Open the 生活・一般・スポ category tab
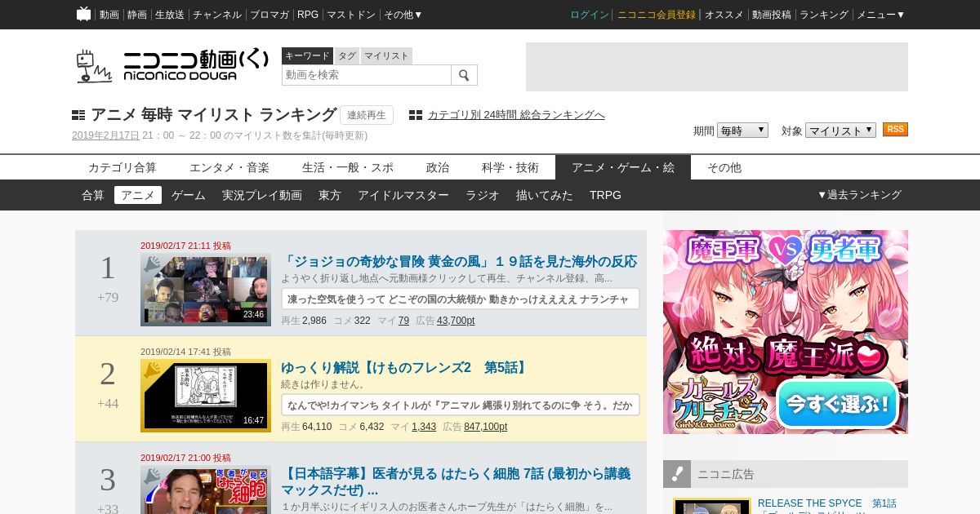Image resolution: width=980 pixels, height=514 pixels. (348, 167)
